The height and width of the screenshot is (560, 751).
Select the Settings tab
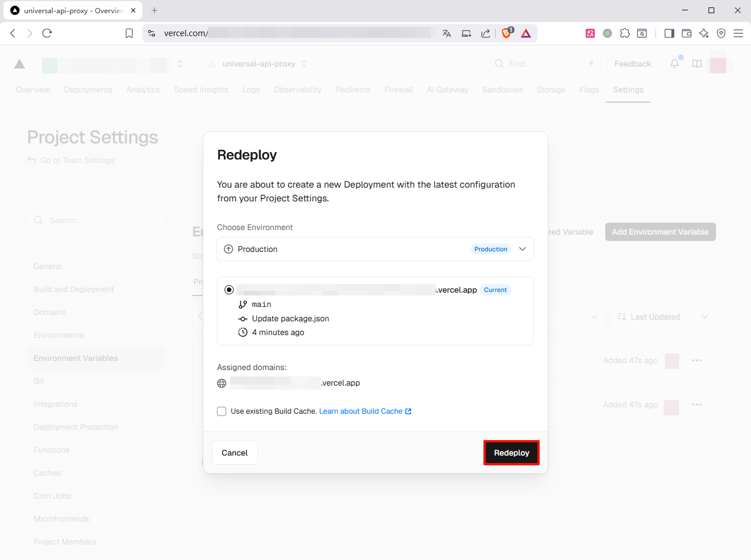[628, 90]
